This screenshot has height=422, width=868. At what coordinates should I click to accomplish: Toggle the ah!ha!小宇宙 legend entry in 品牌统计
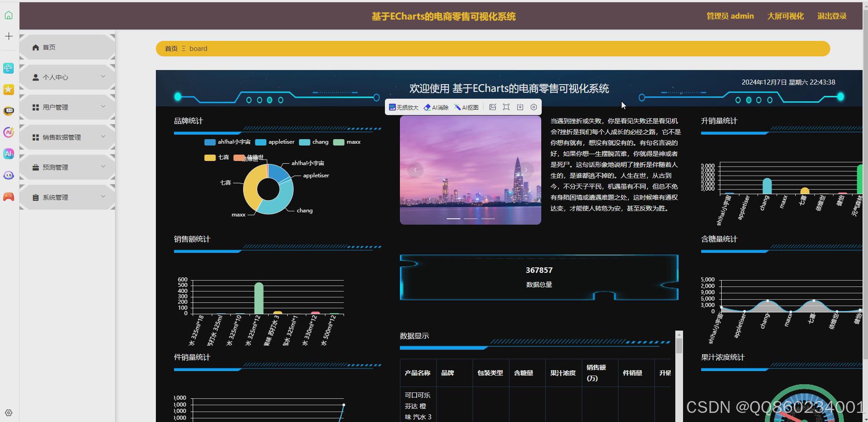227,142
